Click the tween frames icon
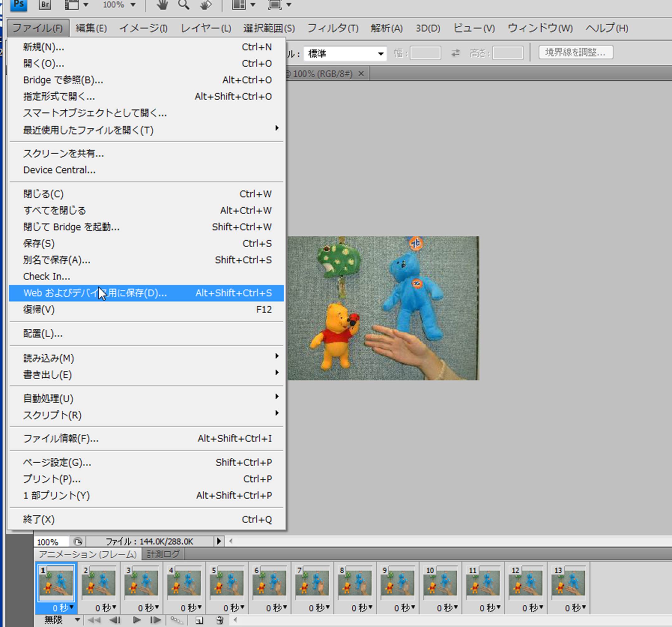This screenshot has width=672, height=627. pyautogui.click(x=176, y=620)
